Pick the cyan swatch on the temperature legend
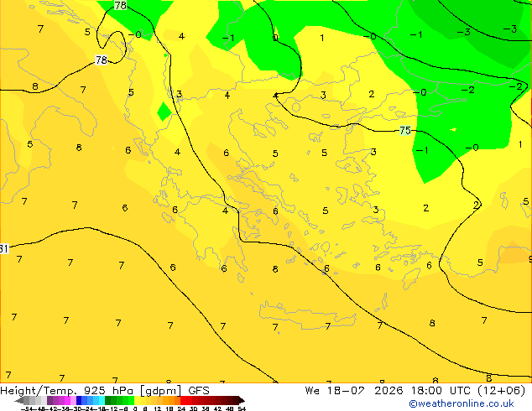Image resolution: width=532 pixels, height=411 pixels. click(x=102, y=401)
